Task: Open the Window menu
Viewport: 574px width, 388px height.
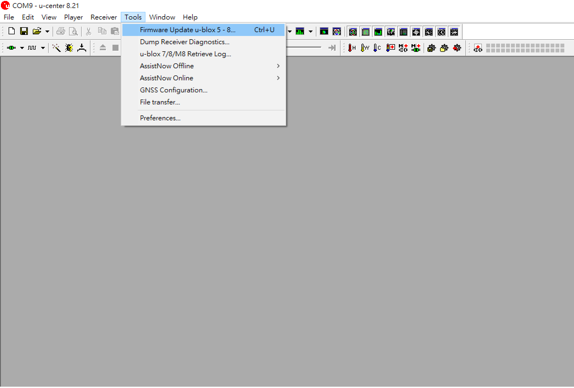Action: pyautogui.click(x=162, y=17)
